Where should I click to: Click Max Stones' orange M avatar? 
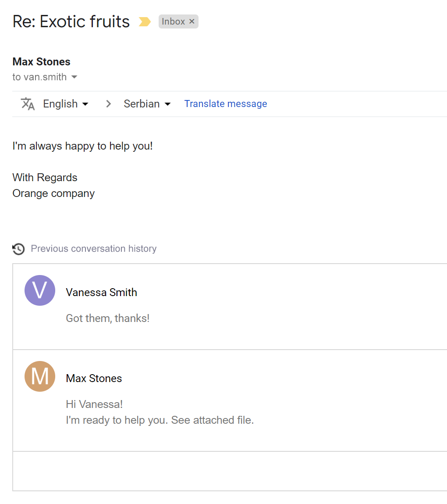(x=40, y=376)
